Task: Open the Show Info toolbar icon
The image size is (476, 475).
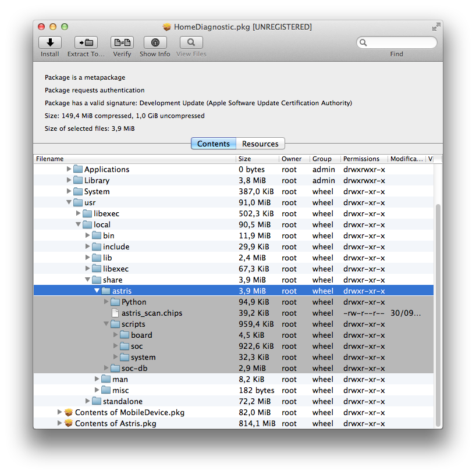Action: pos(155,42)
